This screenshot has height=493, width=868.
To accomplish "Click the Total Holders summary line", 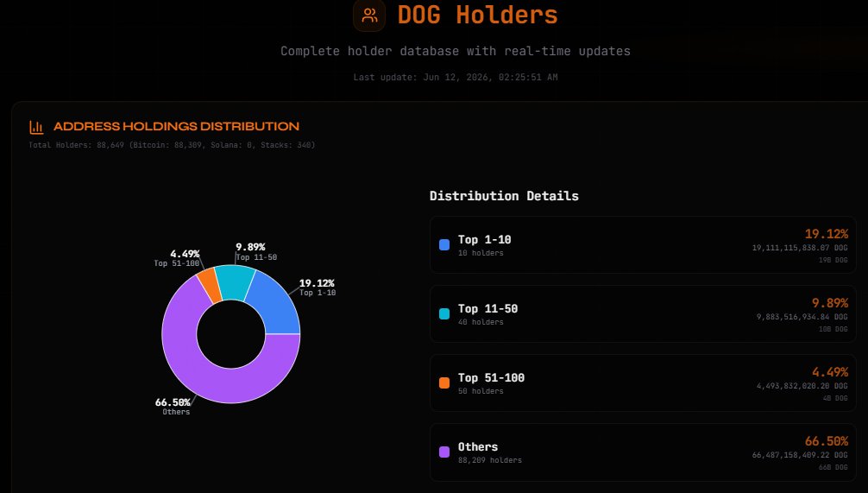I will click(172, 145).
